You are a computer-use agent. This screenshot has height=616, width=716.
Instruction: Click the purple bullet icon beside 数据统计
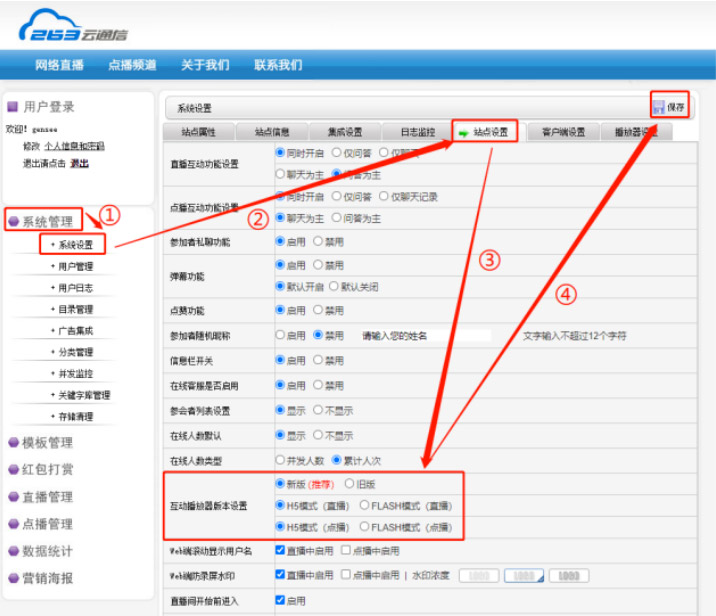click(13, 551)
